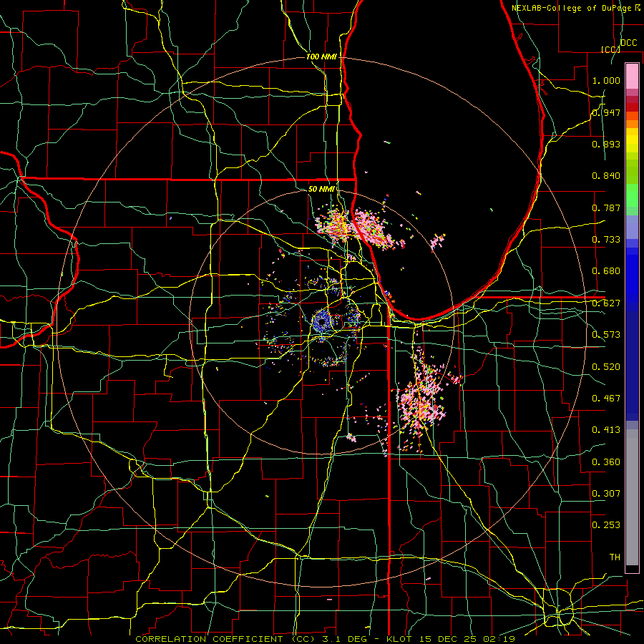Select the 0.680 scale value
The image size is (644, 644).
pos(606,271)
